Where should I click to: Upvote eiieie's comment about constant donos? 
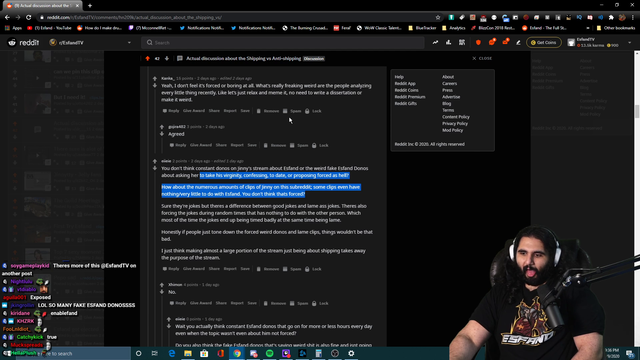coord(155,161)
